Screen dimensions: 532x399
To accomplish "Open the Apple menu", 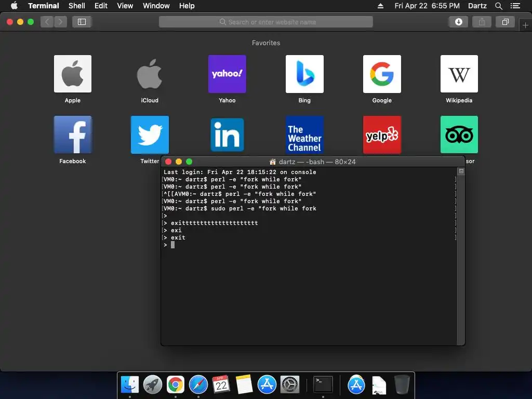I will point(14,6).
